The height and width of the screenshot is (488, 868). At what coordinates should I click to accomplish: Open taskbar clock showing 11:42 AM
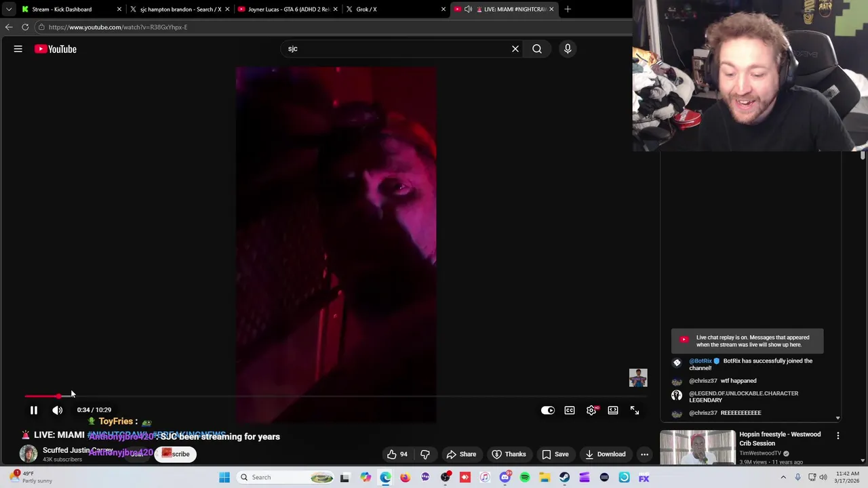(848, 477)
